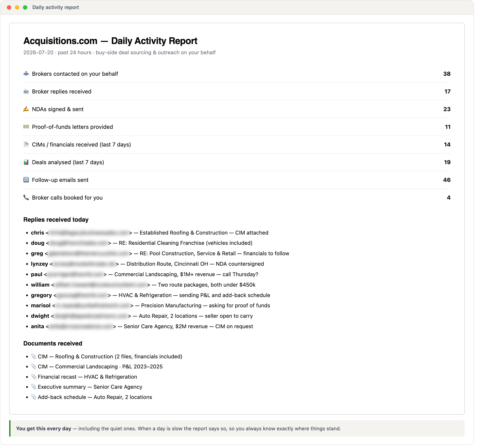This screenshot has height=448, width=482.
Task: Click the bar chart icon beside Deals analysed
Action: click(26, 162)
